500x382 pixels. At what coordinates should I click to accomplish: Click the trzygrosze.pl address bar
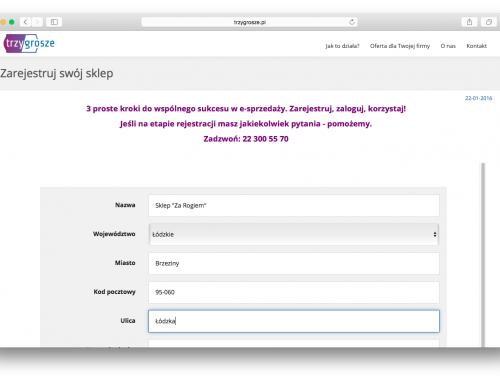tap(249, 22)
